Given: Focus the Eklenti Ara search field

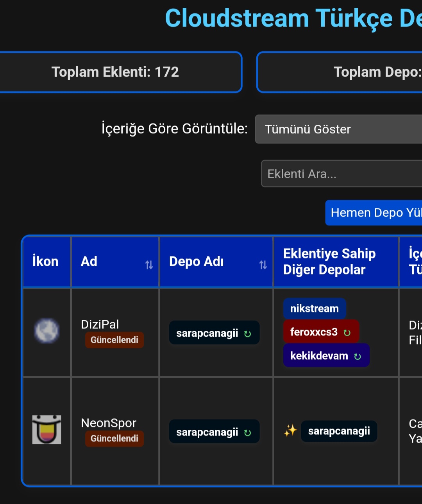Looking at the screenshot, I should tap(342, 174).
